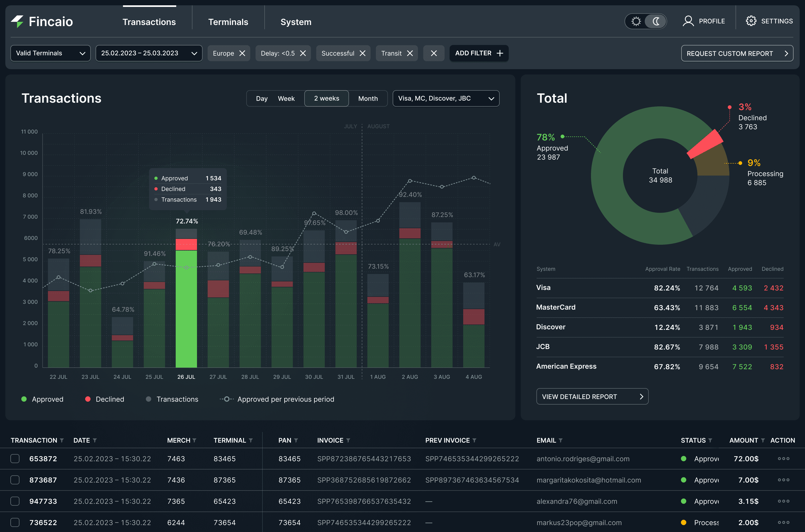Remove the Transit filter with its X
Viewport: 805px width, 532px height.
pyautogui.click(x=410, y=53)
